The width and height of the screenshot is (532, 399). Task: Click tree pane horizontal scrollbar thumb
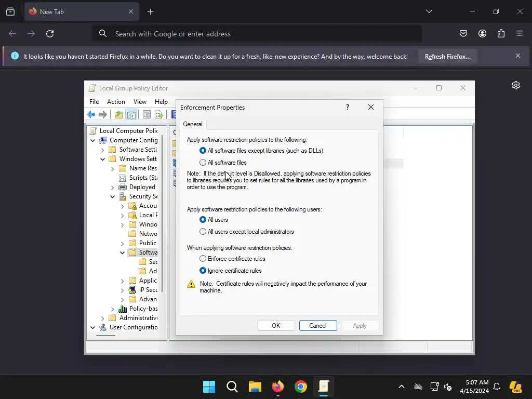106,336
